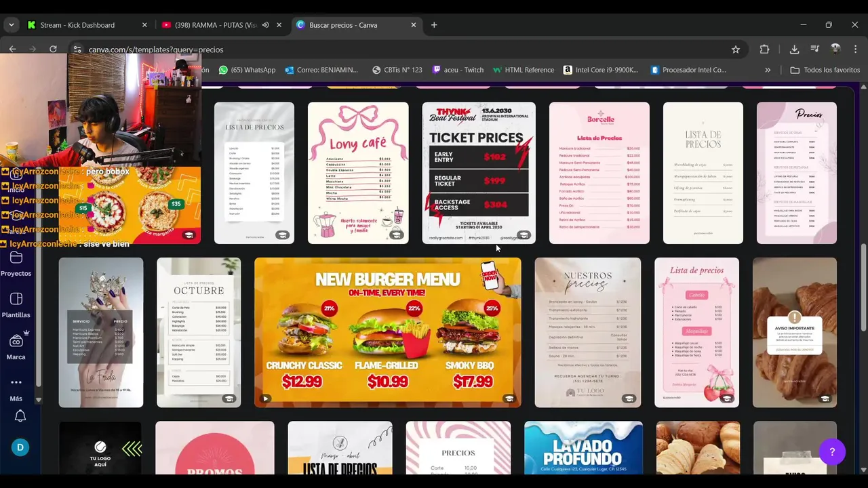Open the pink striped Precios template
This screenshot has height=488, width=868.
coord(458,448)
